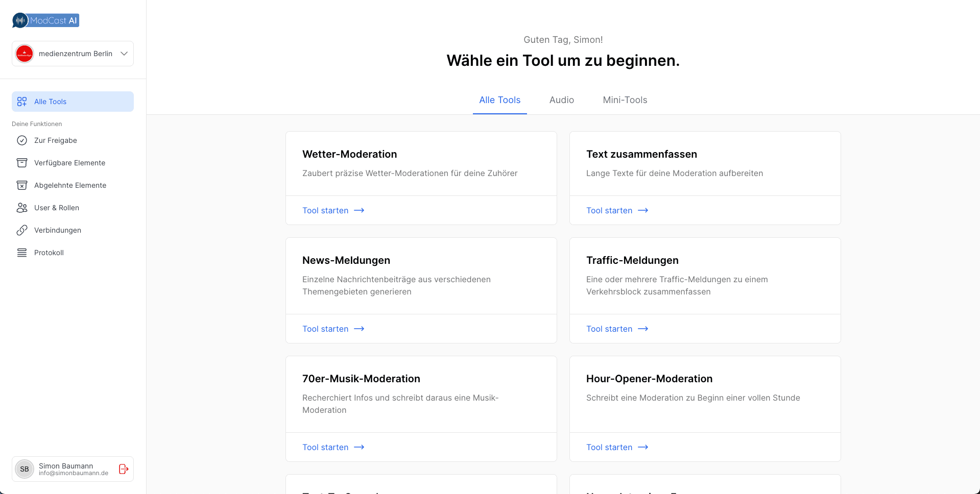Switch to the Mini-Tools tab
The image size is (980, 494).
[x=625, y=100]
